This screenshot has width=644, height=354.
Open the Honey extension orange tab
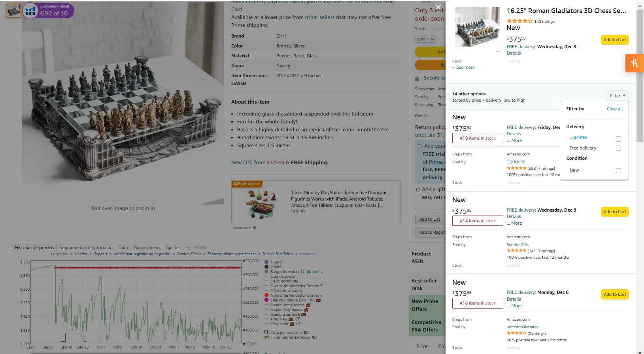635,63
